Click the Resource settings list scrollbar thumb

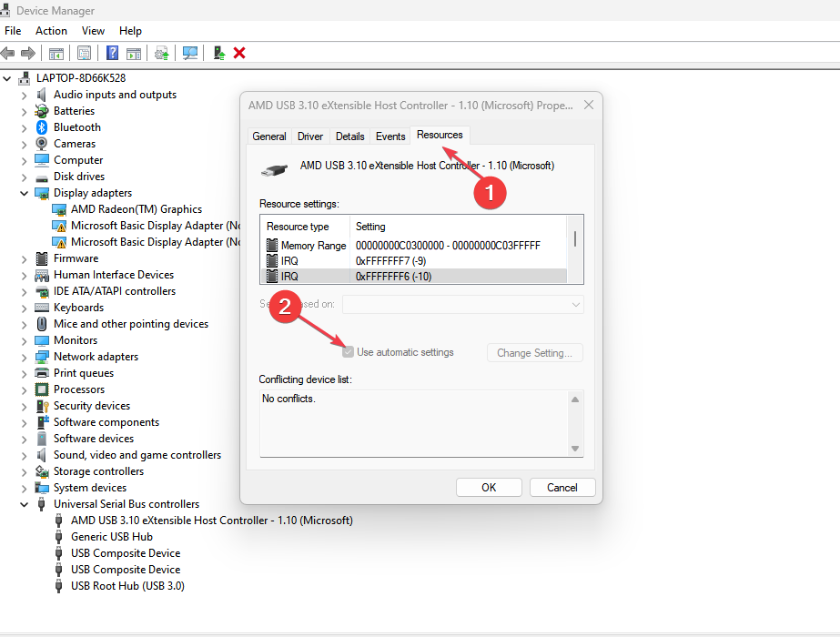tap(575, 238)
